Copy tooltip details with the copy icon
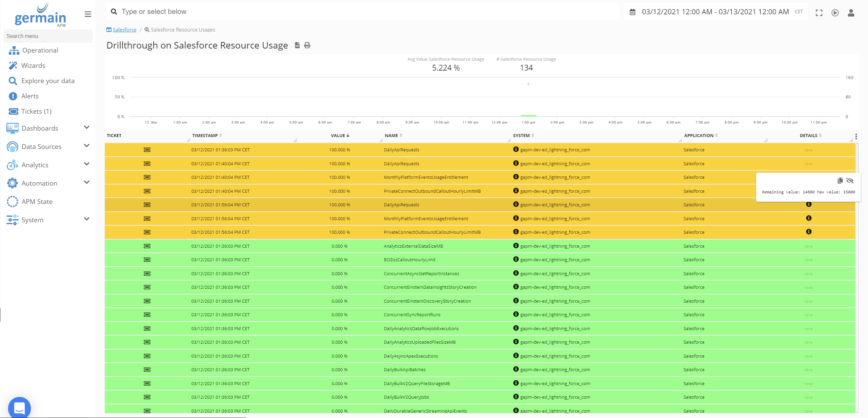The width and height of the screenshot is (868, 418). click(x=840, y=180)
